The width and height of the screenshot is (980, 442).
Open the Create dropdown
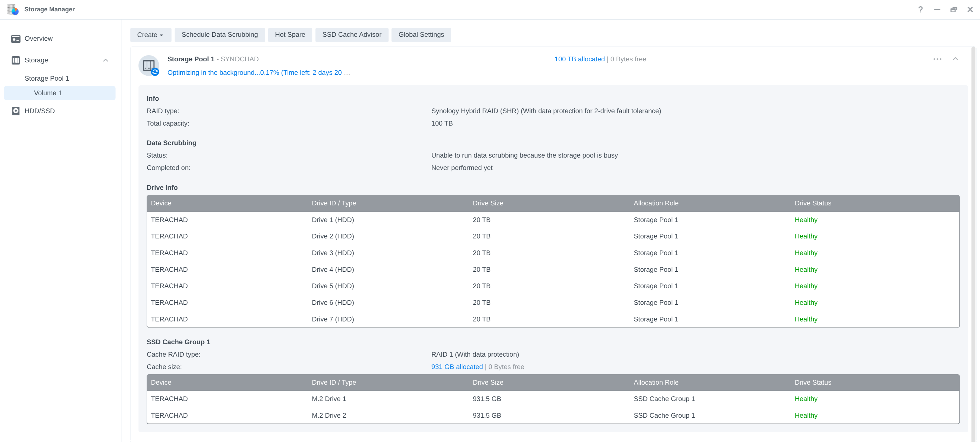pos(151,35)
